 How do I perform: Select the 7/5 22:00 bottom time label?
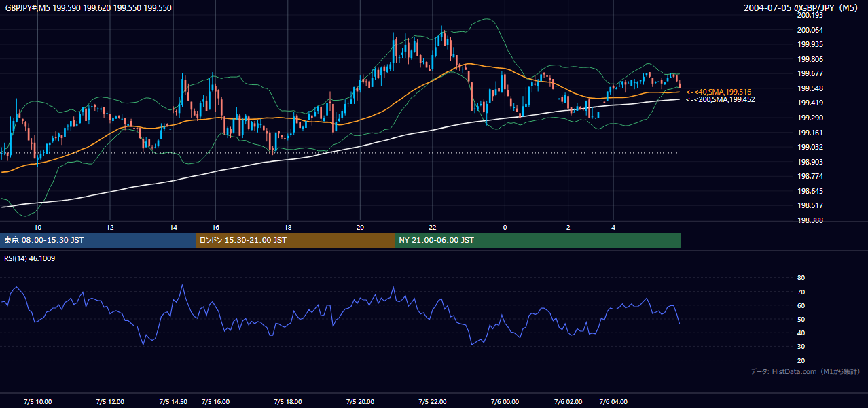(433, 402)
